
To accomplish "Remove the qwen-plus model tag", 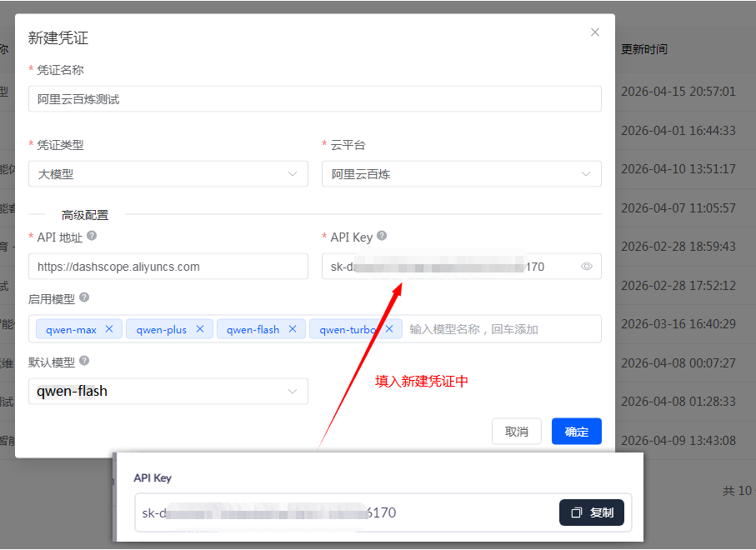I will (200, 329).
